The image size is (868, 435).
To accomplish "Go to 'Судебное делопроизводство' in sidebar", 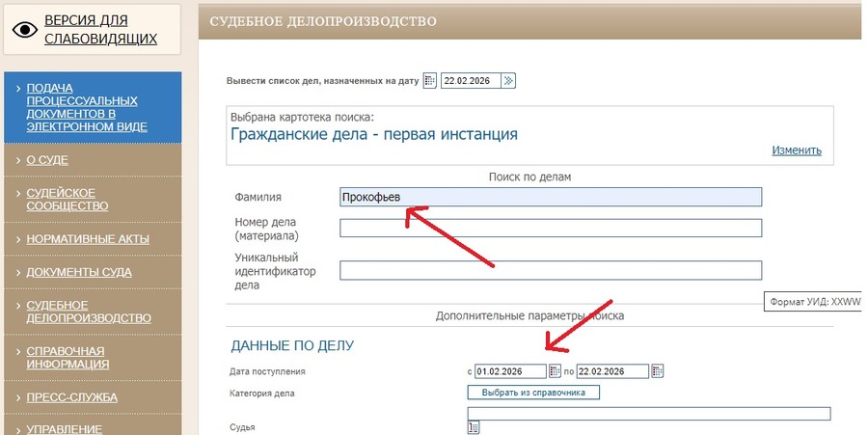I will 88,312.
